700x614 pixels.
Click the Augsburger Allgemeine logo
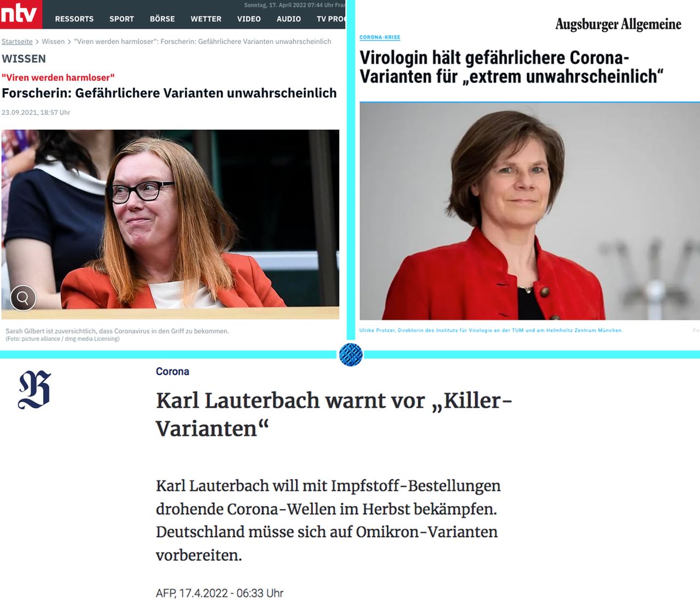(618, 25)
